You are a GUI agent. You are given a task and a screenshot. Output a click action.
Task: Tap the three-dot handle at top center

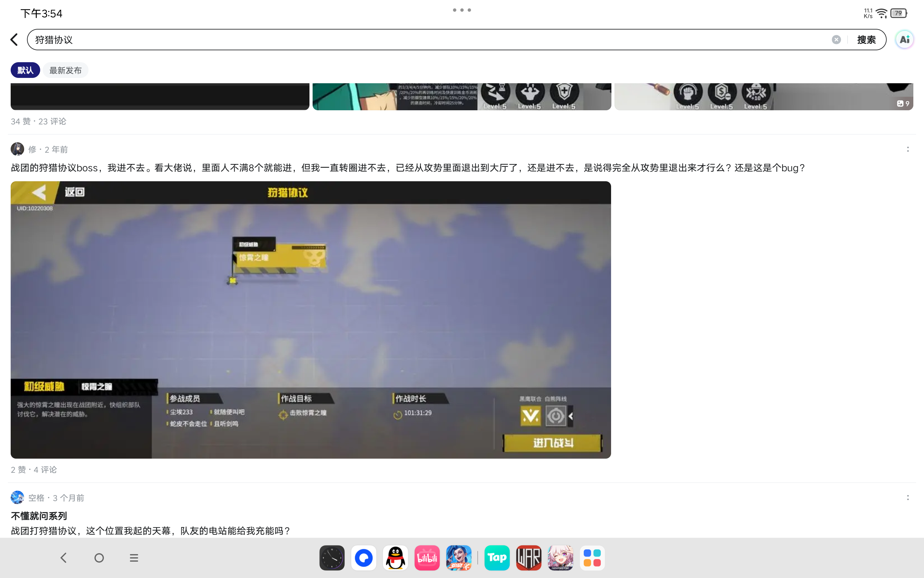(462, 10)
